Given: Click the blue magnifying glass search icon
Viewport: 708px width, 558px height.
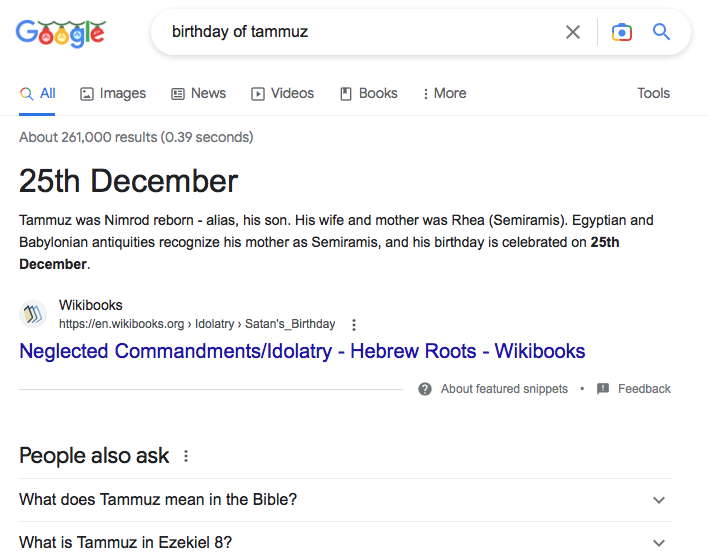Looking at the screenshot, I should 661,32.
